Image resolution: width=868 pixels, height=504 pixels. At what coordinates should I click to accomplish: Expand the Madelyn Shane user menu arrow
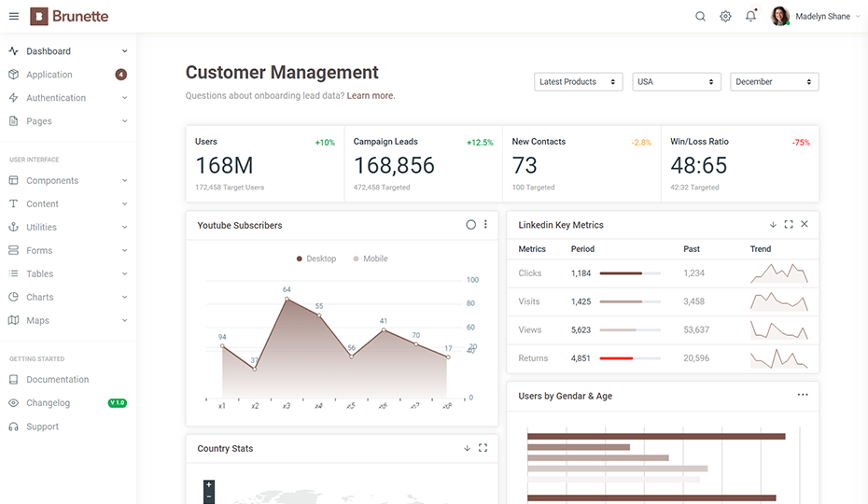click(858, 17)
